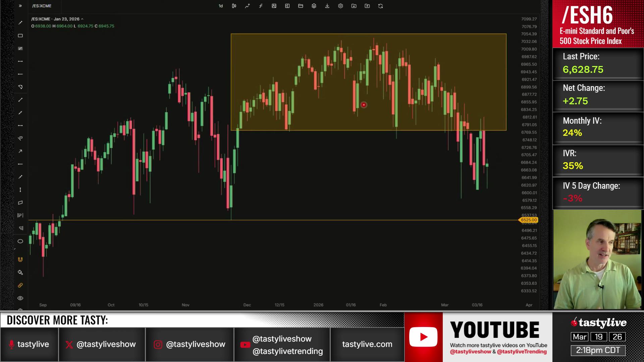This screenshot has height=362, width=644.
Task: Click the refresh chart data icon
Action: (380, 6)
